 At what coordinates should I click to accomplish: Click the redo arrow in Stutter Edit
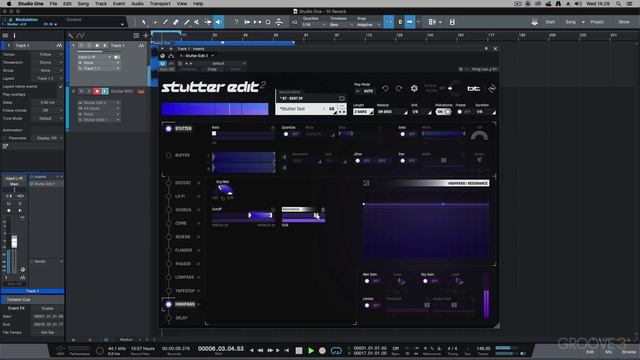(399, 88)
